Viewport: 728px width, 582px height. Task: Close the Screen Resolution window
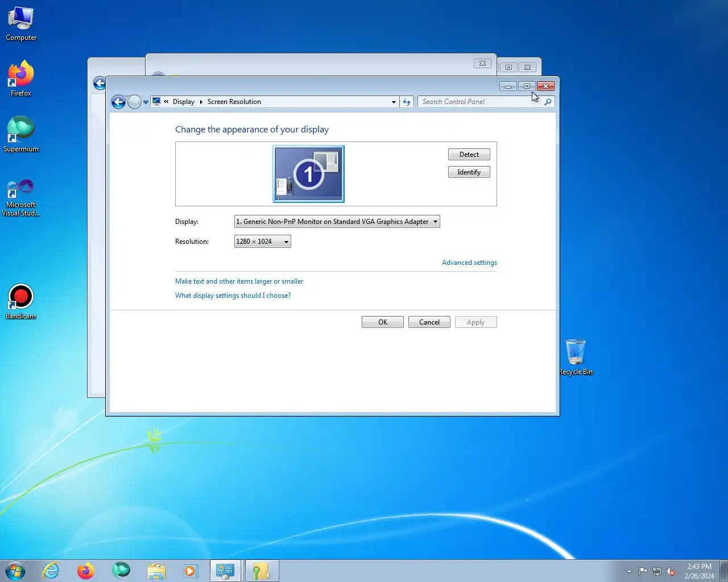point(545,86)
